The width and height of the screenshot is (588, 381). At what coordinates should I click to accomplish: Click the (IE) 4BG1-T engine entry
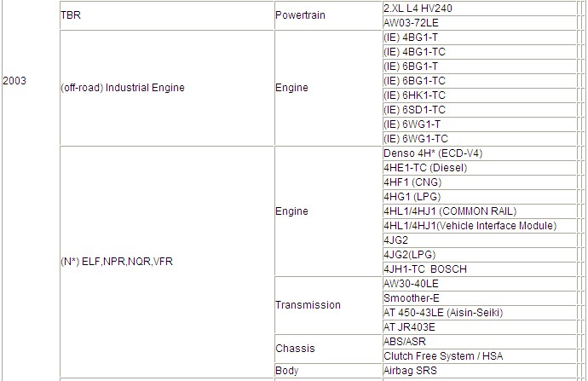pyautogui.click(x=412, y=38)
